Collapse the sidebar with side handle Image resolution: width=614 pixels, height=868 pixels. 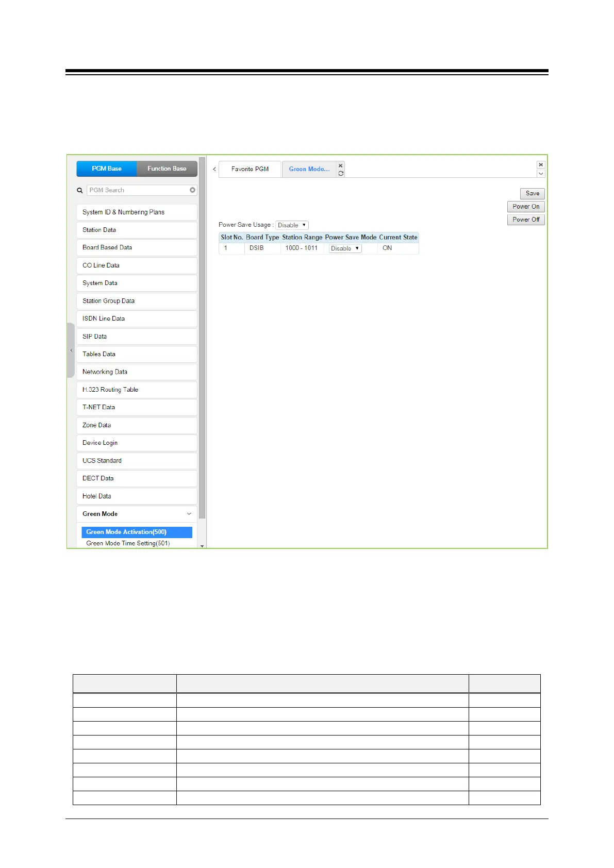pos(71,350)
